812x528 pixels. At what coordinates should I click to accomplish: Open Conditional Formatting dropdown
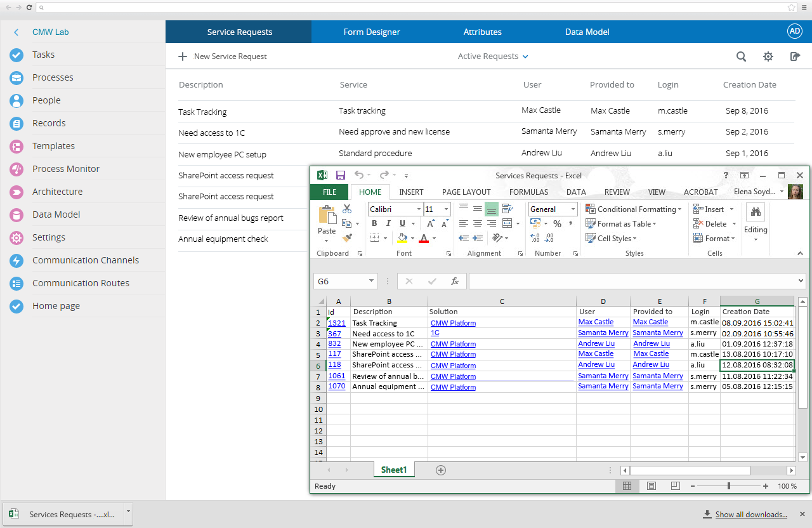coord(633,209)
